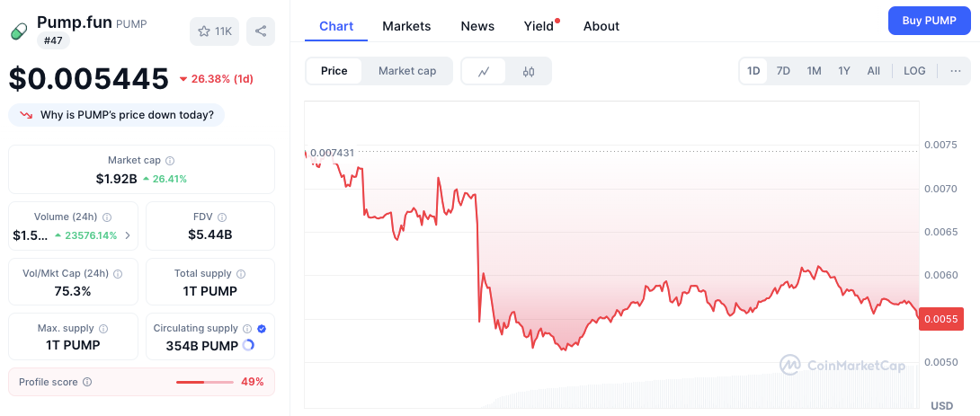Click Max. supply info icon

(103, 329)
